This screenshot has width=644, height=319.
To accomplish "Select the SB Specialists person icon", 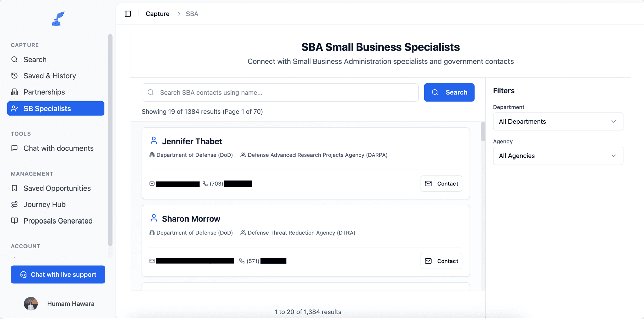I will point(14,108).
